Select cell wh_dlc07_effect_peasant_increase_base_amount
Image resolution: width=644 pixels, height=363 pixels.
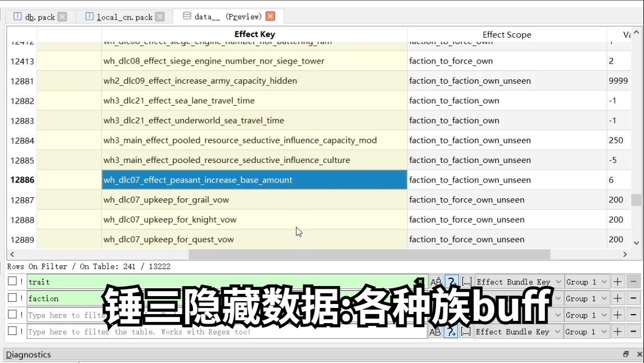click(254, 180)
